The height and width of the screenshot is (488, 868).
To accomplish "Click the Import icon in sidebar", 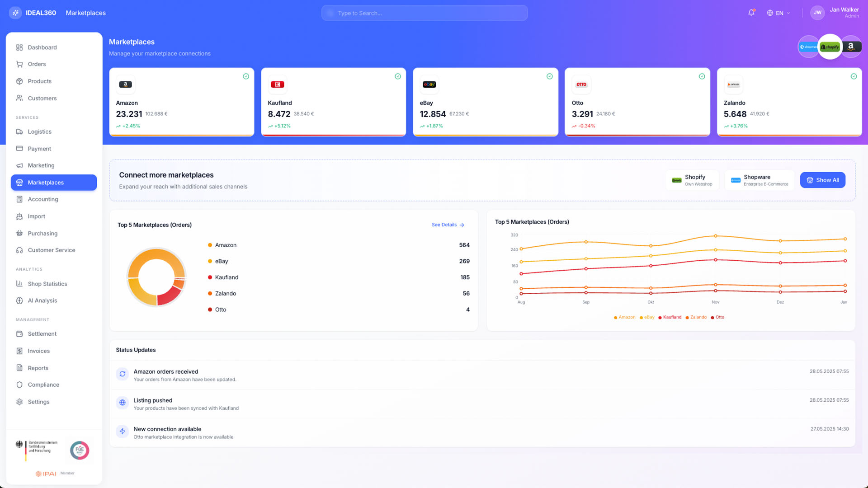I will click(19, 216).
